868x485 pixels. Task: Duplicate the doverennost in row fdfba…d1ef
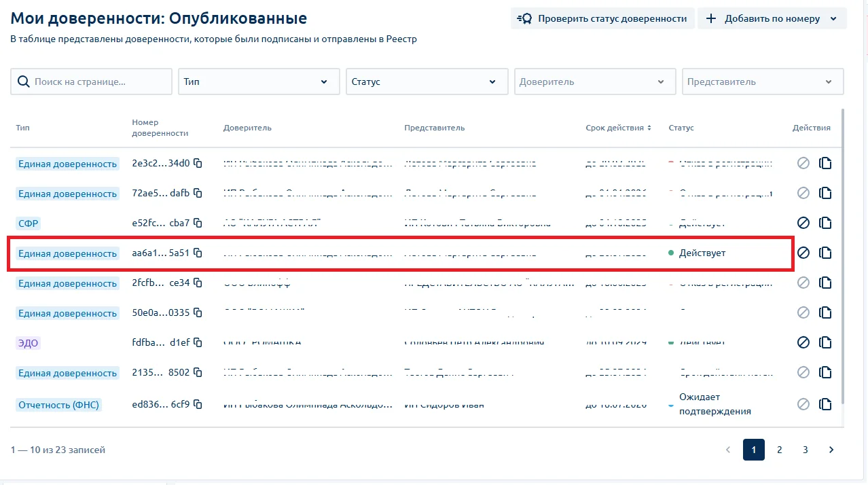click(825, 342)
